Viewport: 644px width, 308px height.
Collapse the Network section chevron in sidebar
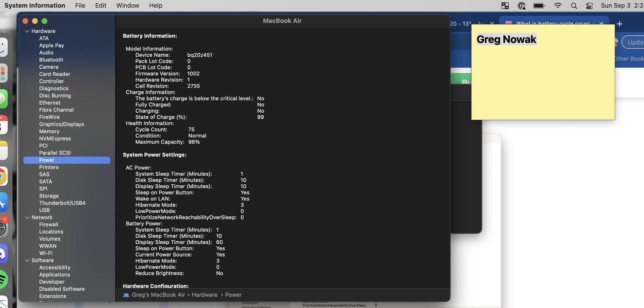pos(27,218)
